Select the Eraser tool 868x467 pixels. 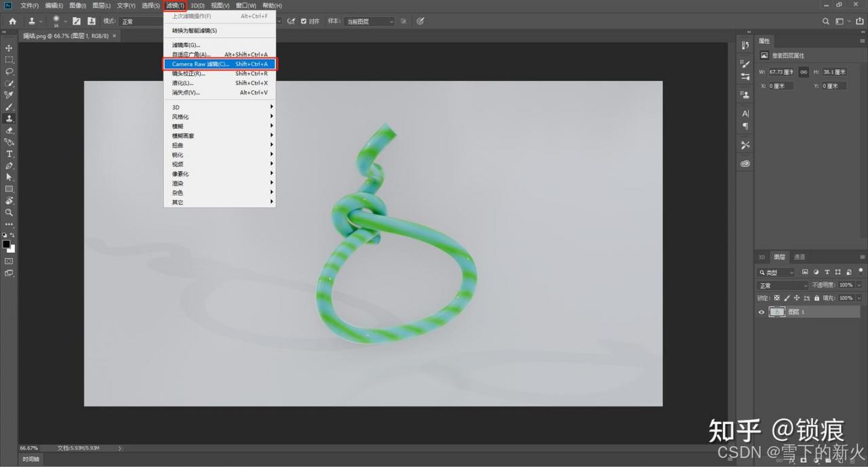(9, 130)
